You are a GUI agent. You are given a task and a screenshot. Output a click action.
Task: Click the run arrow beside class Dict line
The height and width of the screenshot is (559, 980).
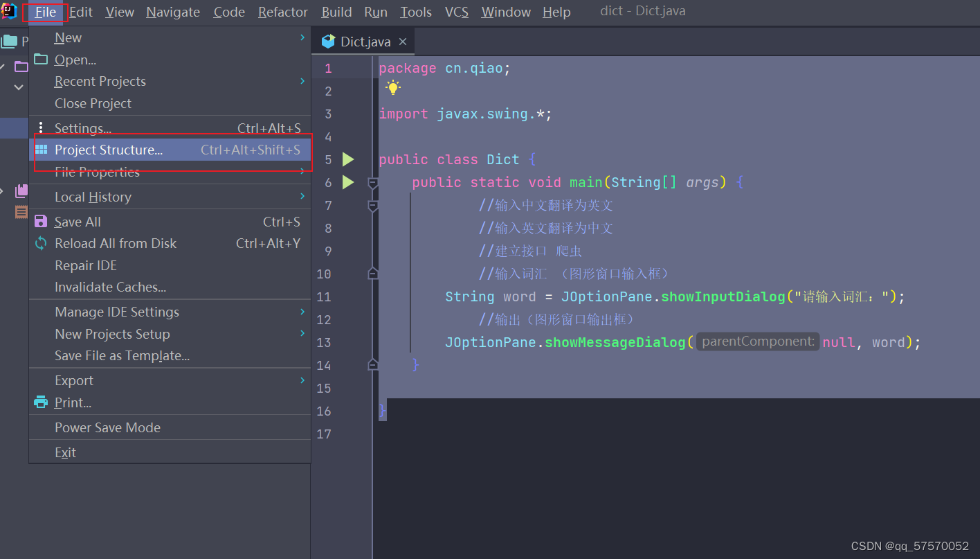(348, 159)
